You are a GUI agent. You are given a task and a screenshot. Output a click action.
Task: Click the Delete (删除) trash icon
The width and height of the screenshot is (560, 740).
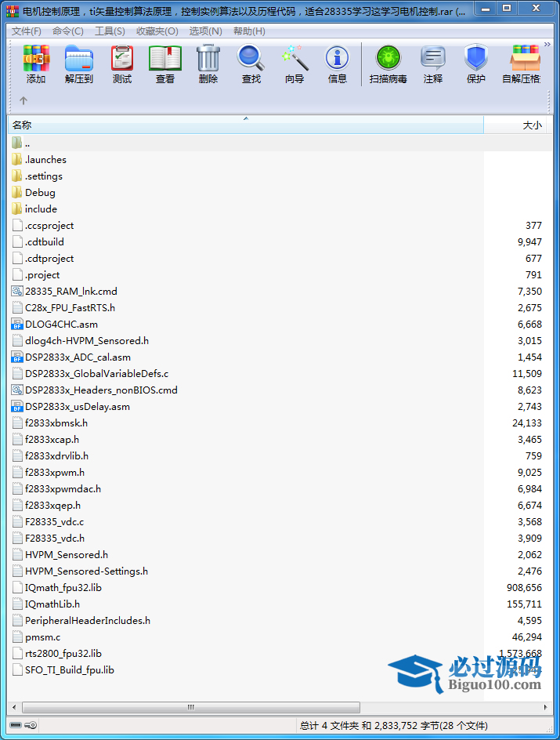(x=208, y=64)
